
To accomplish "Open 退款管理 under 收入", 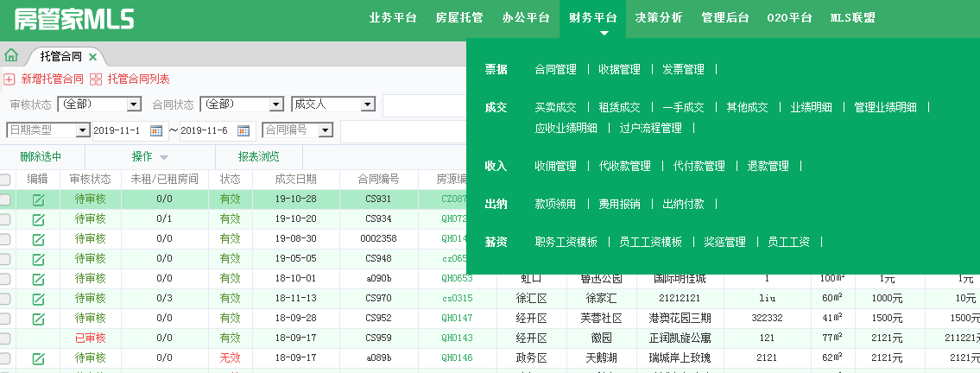I will coord(768,166).
